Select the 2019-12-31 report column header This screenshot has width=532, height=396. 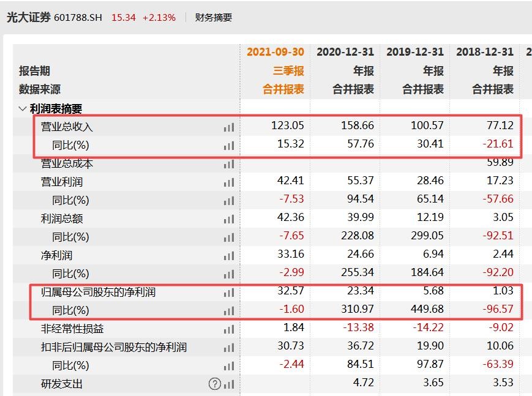[415, 52]
